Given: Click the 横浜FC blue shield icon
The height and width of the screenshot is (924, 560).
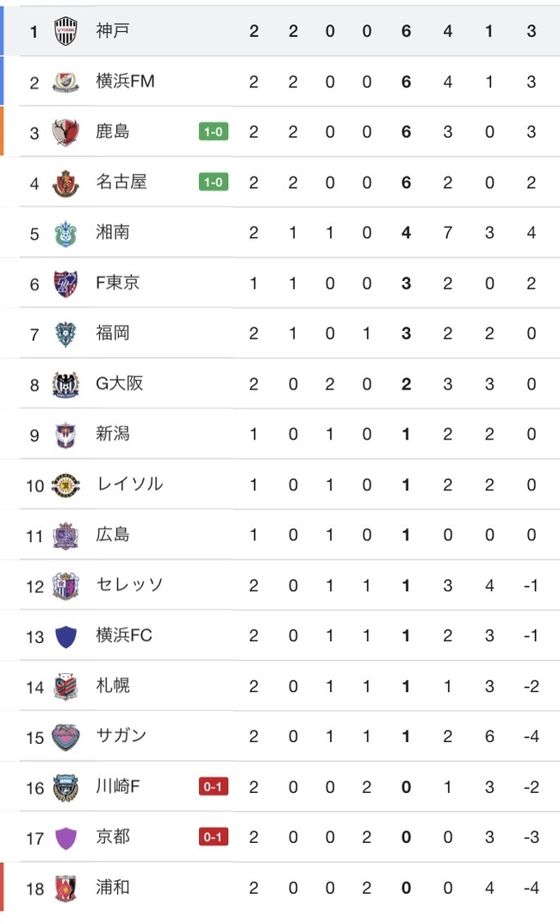Looking at the screenshot, I should pyautogui.click(x=65, y=636).
